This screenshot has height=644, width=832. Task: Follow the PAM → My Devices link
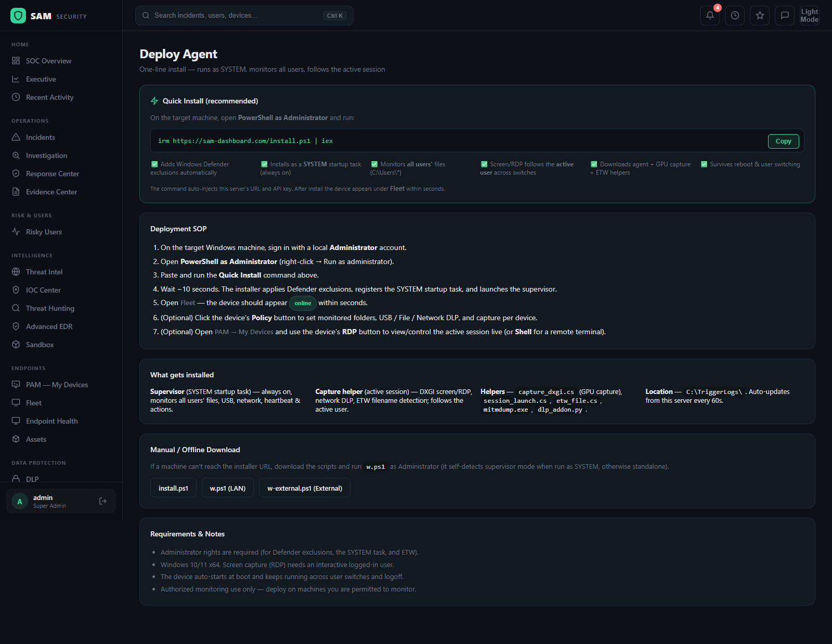[x=244, y=332]
